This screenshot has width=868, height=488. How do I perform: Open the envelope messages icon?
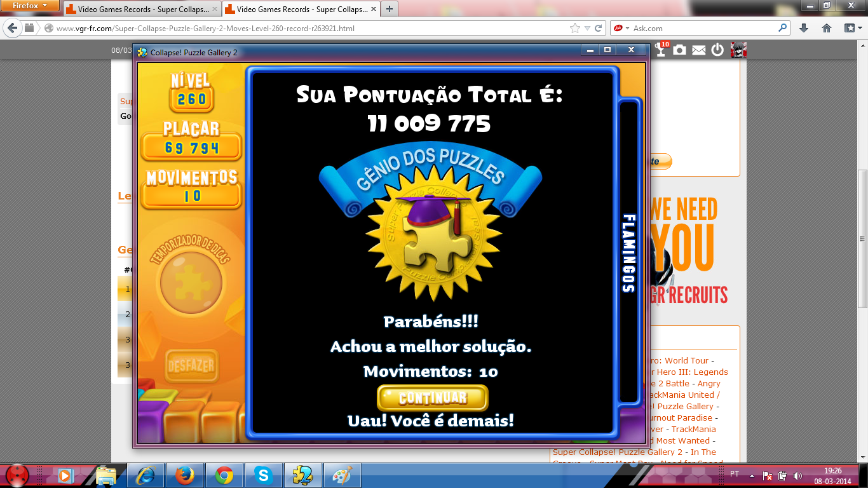[x=699, y=50]
